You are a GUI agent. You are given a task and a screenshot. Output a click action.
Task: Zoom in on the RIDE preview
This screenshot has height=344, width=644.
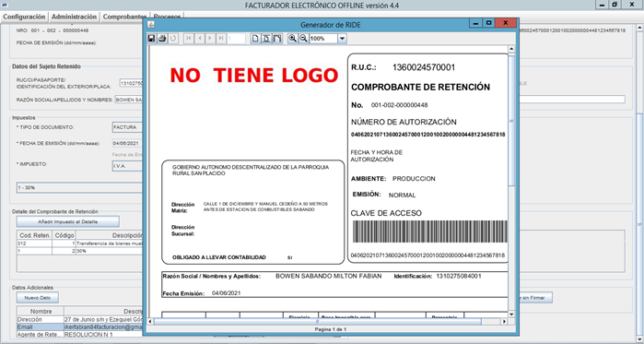point(292,39)
